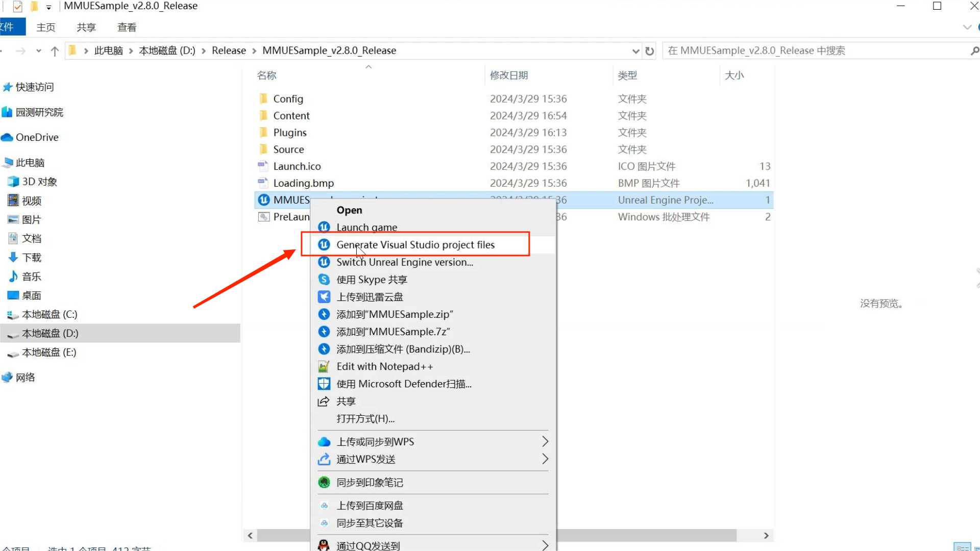Click Release in the breadcrumb path
Viewport: 980px width, 551px height.
[229, 51]
